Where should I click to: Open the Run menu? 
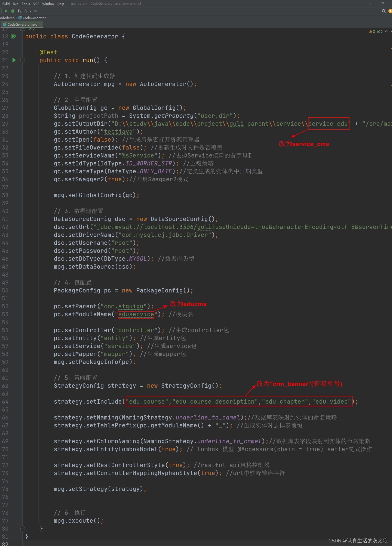[x=16, y=4]
